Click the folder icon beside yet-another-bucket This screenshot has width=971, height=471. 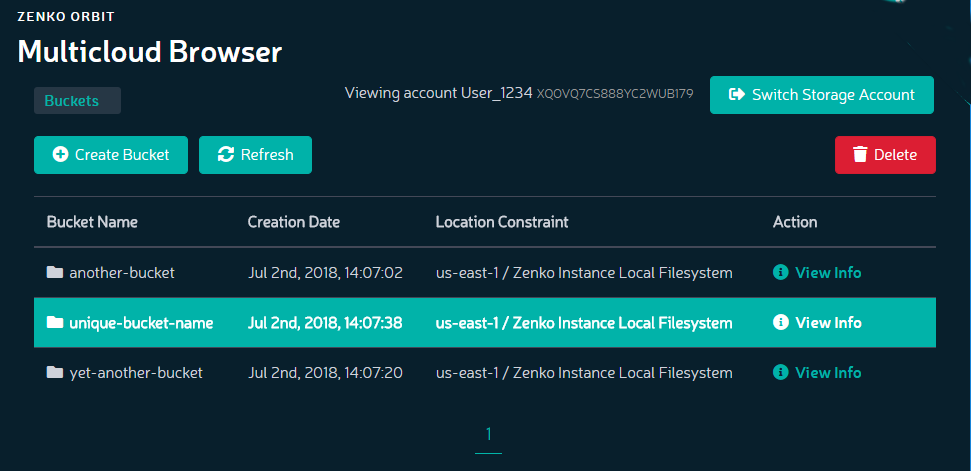[55, 372]
